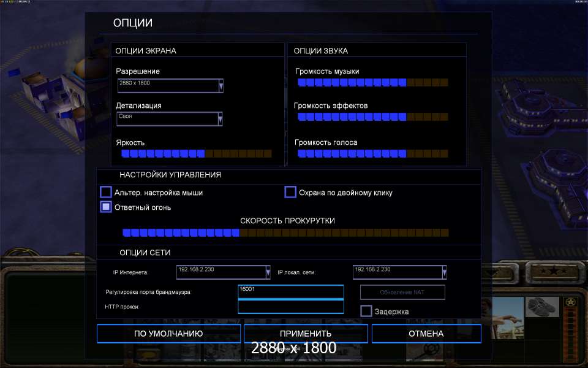Click the Настройки управления section header
588x368 pixels.
[170, 175]
